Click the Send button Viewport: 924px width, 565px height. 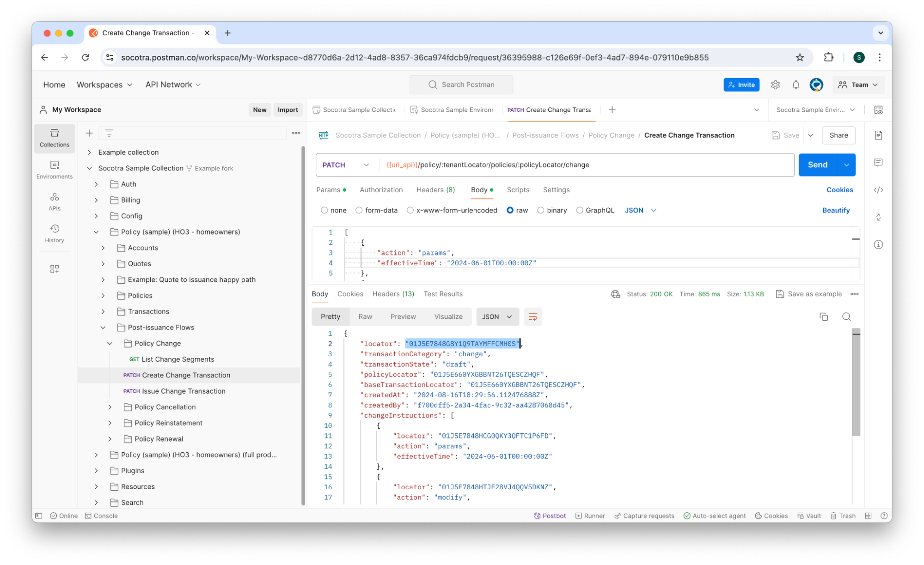coord(817,165)
